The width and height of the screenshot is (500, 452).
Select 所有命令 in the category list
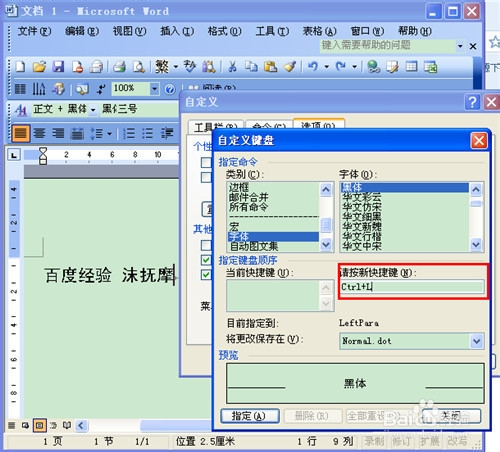pos(273,207)
